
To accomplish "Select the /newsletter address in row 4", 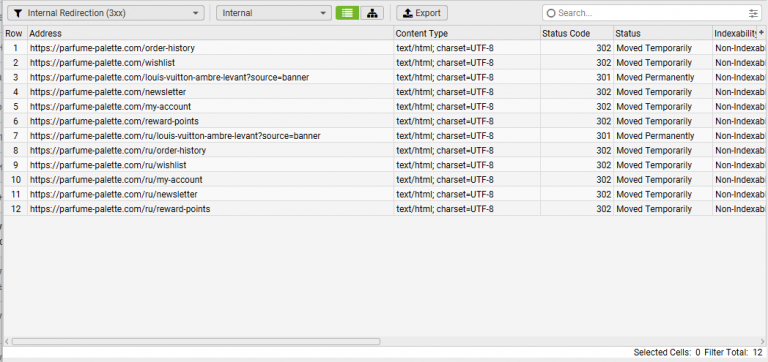I will 108,92.
